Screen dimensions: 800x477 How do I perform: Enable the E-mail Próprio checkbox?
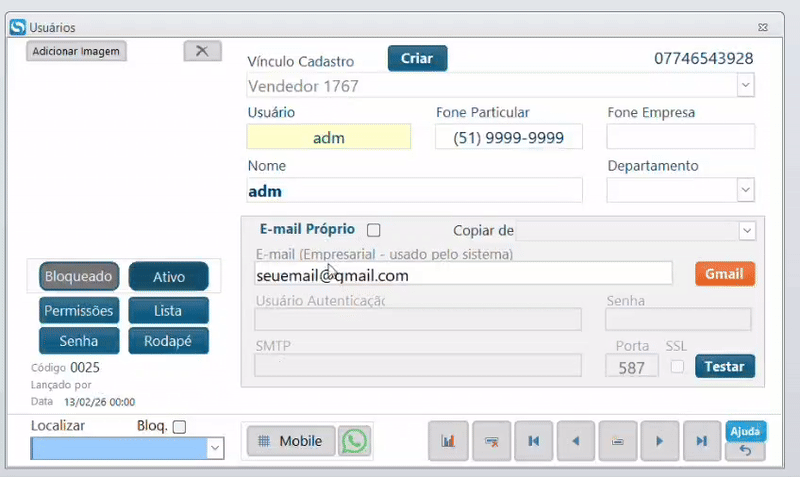tap(373, 230)
